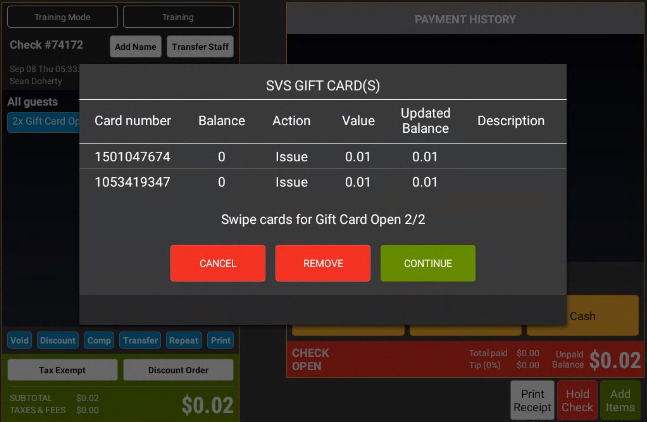
Task: Click Remove in the gift card dialog
Action: point(322,263)
